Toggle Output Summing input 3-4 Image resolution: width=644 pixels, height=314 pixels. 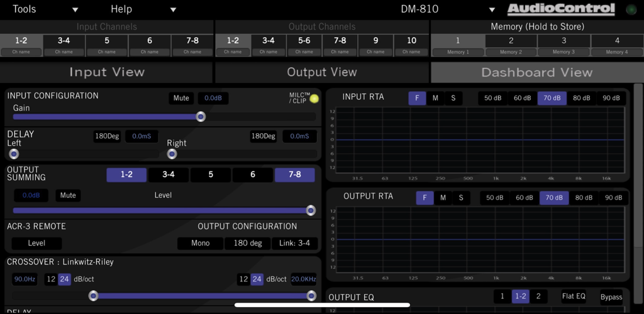169,175
